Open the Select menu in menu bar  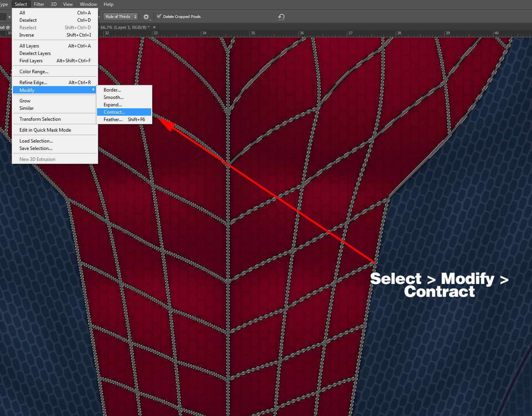(x=21, y=4)
